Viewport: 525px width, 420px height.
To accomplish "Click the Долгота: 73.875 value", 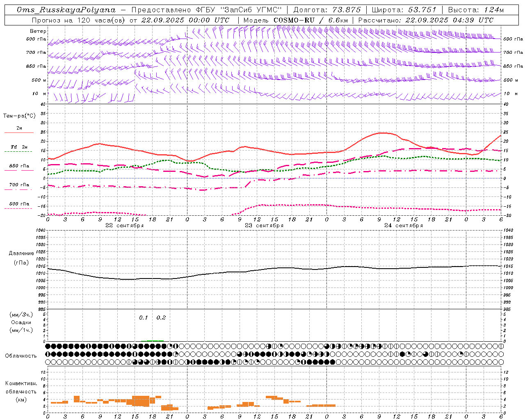I will [x=327, y=10].
